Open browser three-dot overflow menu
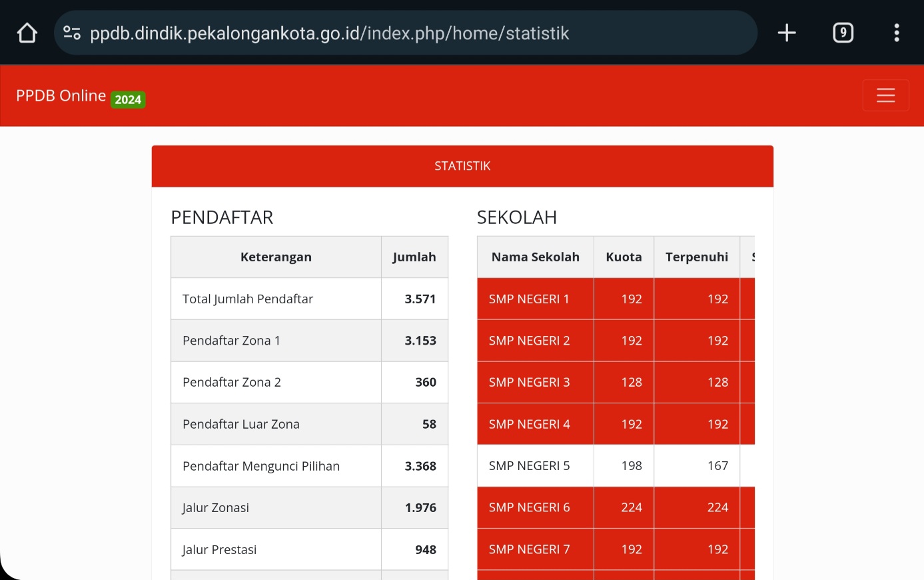Screen dimensions: 924x580 point(897,33)
